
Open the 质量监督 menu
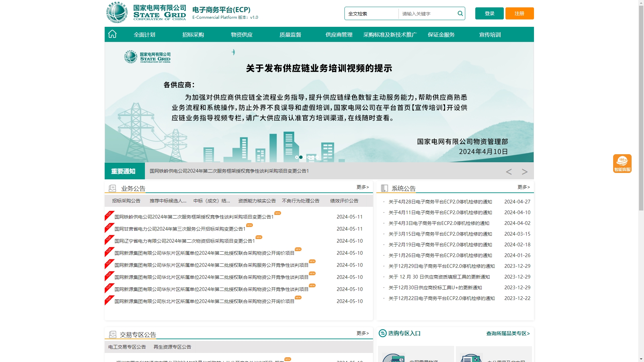pyautogui.click(x=290, y=35)
